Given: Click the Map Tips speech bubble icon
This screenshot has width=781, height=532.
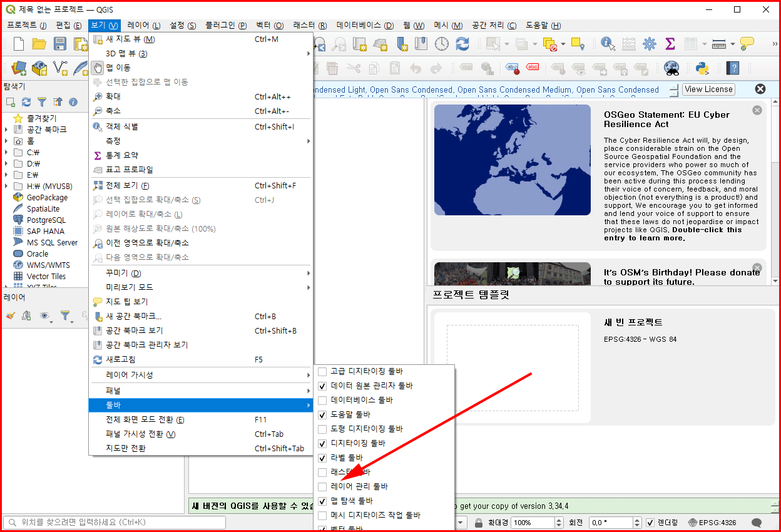Looking at the screenshot, I should (x=747, y=44).
